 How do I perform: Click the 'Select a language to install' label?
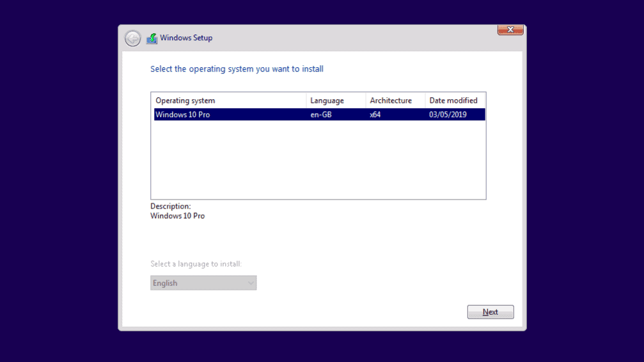[196, 264]
